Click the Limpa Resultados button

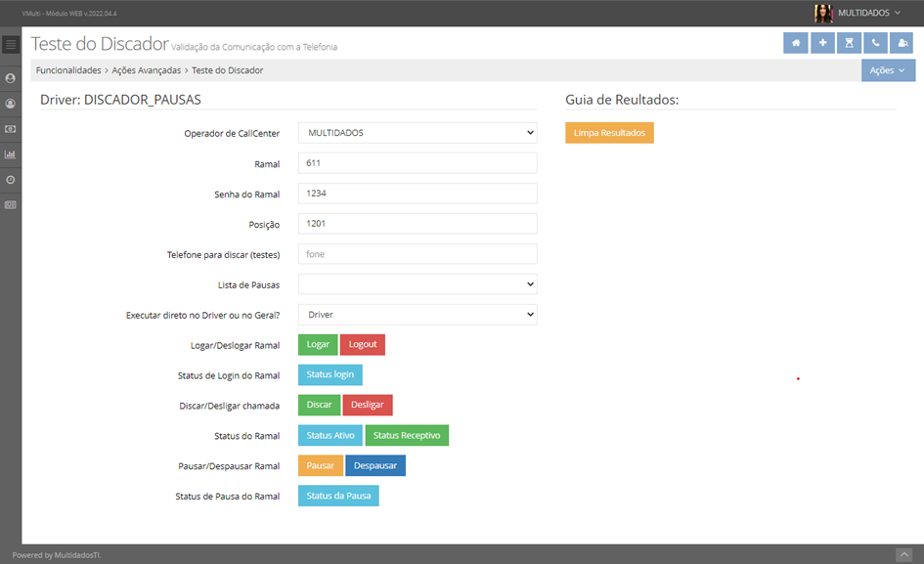(x=609, y=133)
